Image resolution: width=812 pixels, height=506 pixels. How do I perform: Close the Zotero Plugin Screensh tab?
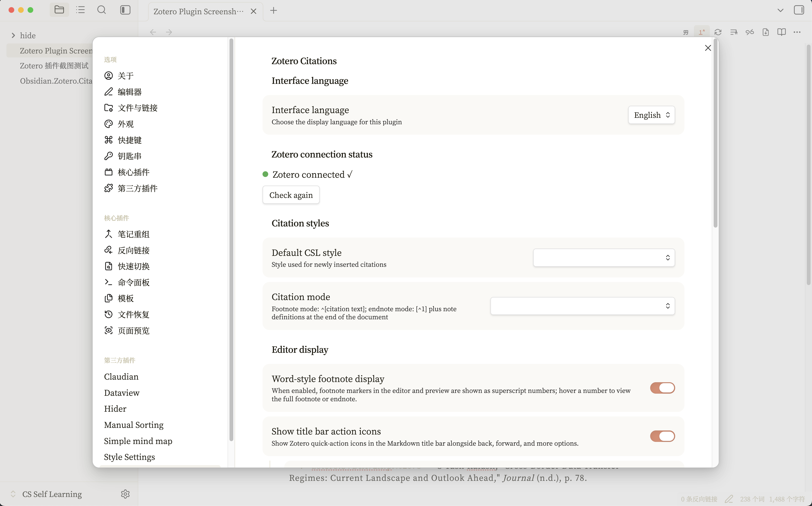pyautogui.click(x=254, y=11)
